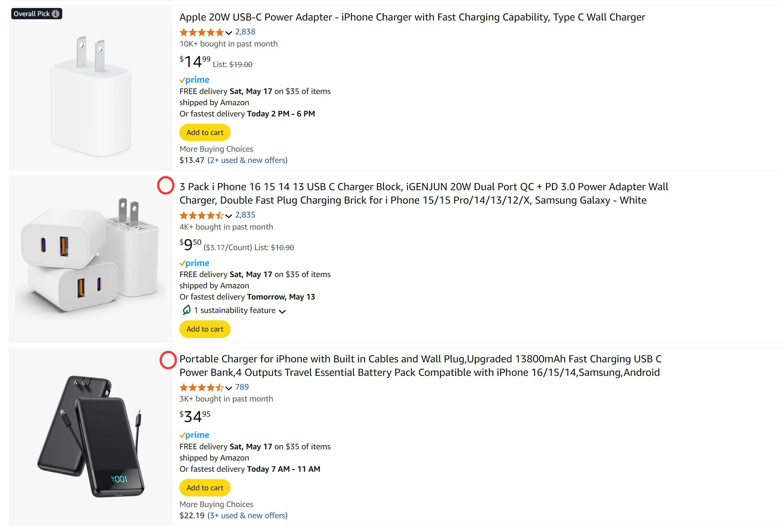This screenshot has width=783, height=532.
Task: Open the black power bank product image
Action: pos(91,436)
